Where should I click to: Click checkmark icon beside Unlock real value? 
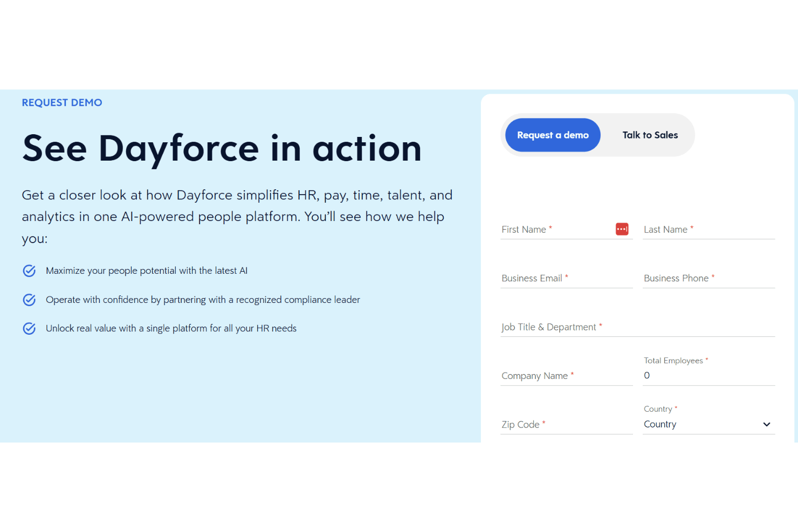29,328
